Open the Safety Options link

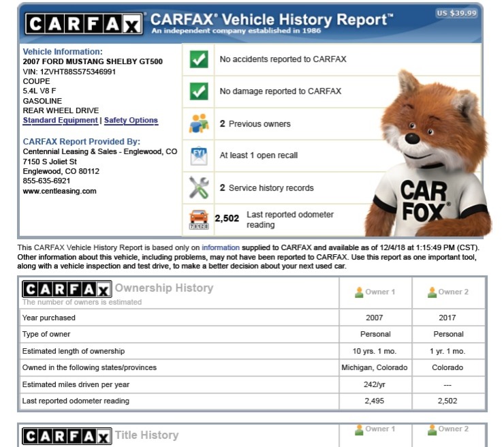click(131, 121)
